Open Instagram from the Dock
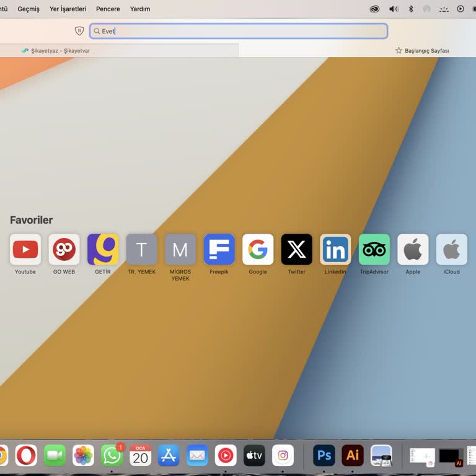Screen dimensions: 476x476 click(x=283, y=455)
